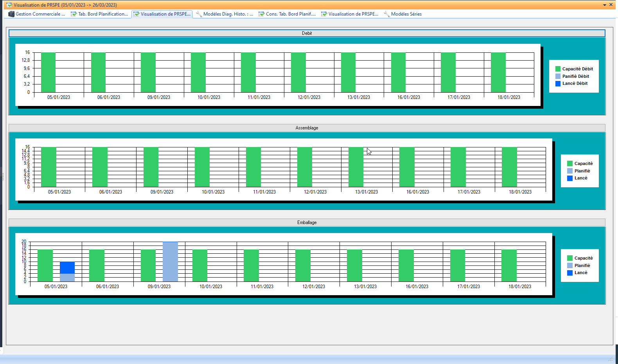Click the Tab. Bord Planification tab icon

pyautogui.click(x=74, y=14)
